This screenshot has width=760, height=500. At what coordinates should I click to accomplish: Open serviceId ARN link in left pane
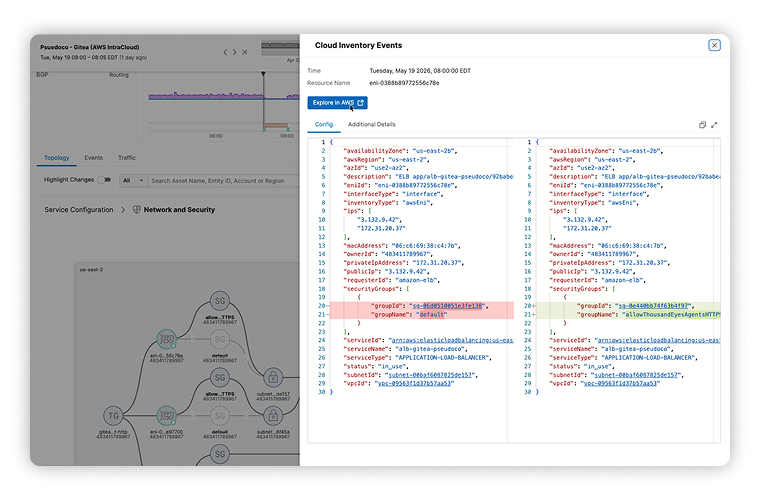coord(452,340)
